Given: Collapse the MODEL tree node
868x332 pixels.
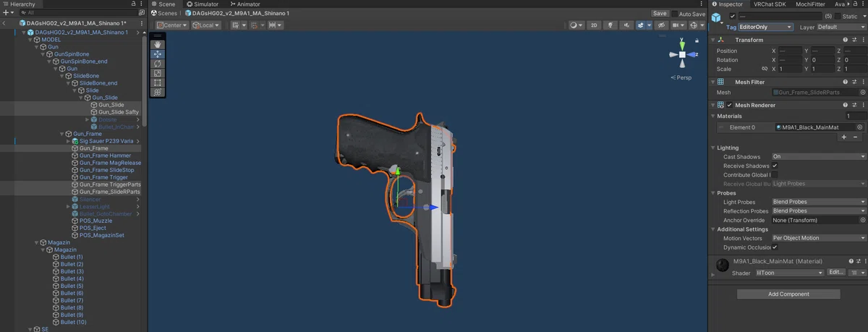Looking at the screenshot, I should point(30,40).
